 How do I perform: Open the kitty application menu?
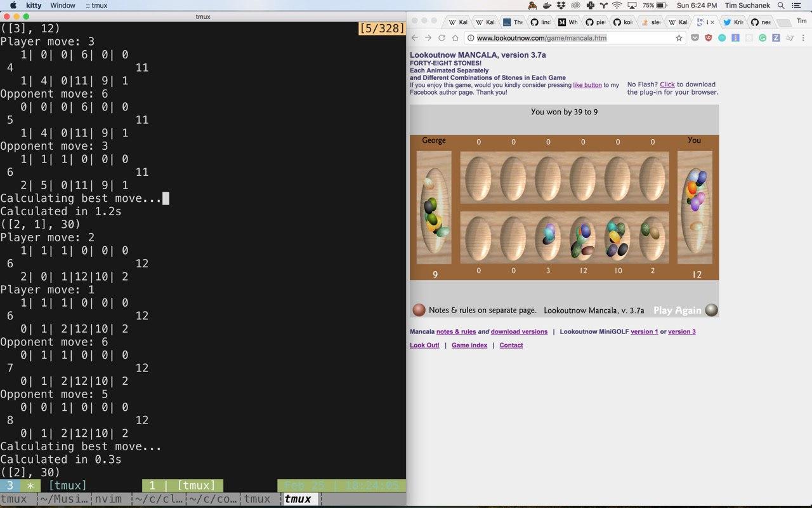point(34,5)
